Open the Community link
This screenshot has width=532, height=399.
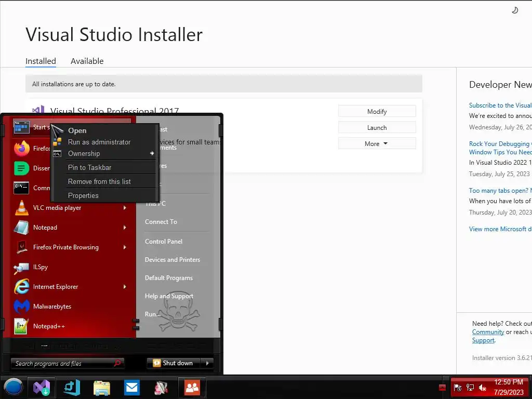[488, 332]
